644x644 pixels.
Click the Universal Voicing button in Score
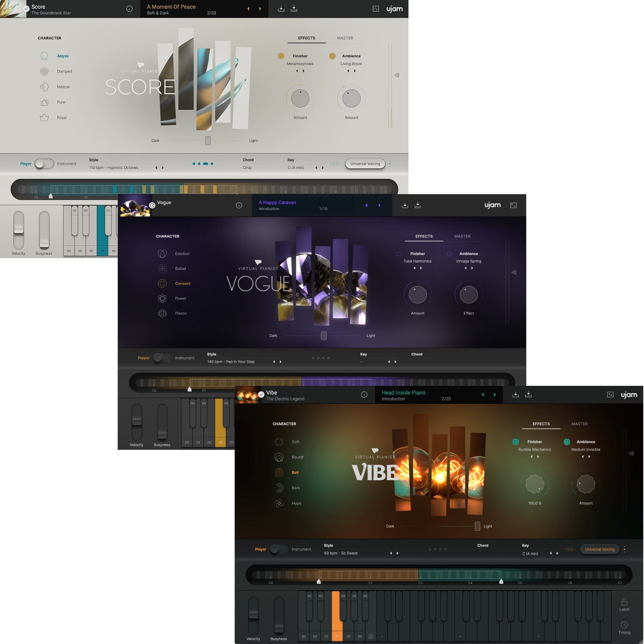(x=365, y=164)
